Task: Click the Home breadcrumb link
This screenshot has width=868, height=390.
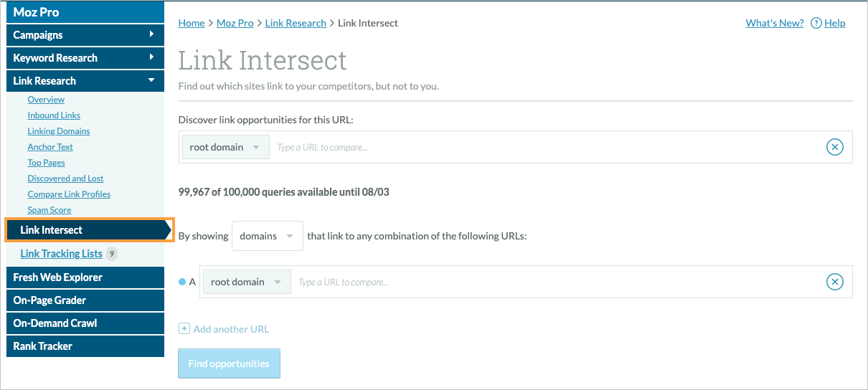Action: coord(192,23)
